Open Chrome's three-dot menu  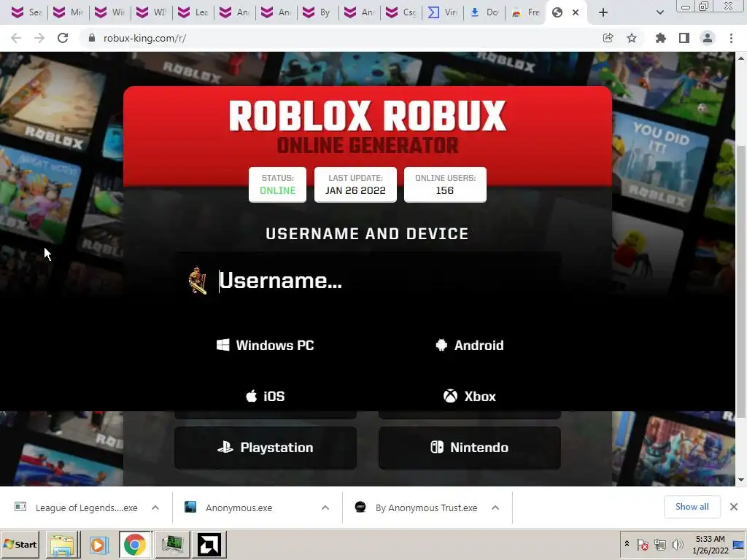coord(731,38)
